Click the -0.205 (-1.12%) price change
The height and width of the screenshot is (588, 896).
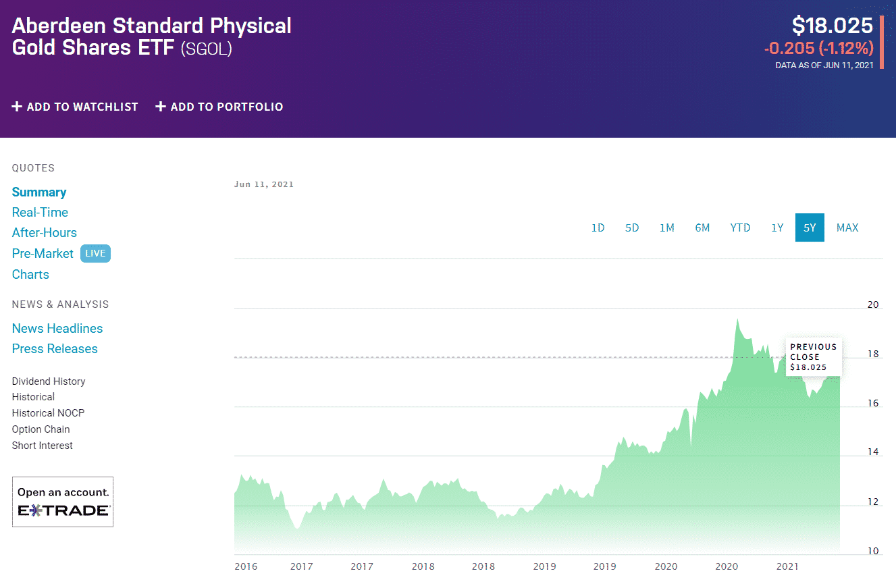coord(818,49)
